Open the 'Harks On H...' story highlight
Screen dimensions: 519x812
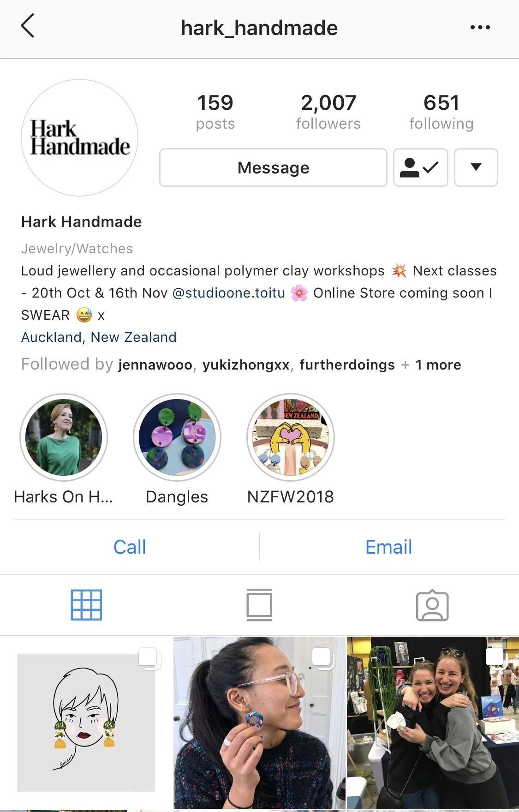pyautogui.click(x=64, y=437)
